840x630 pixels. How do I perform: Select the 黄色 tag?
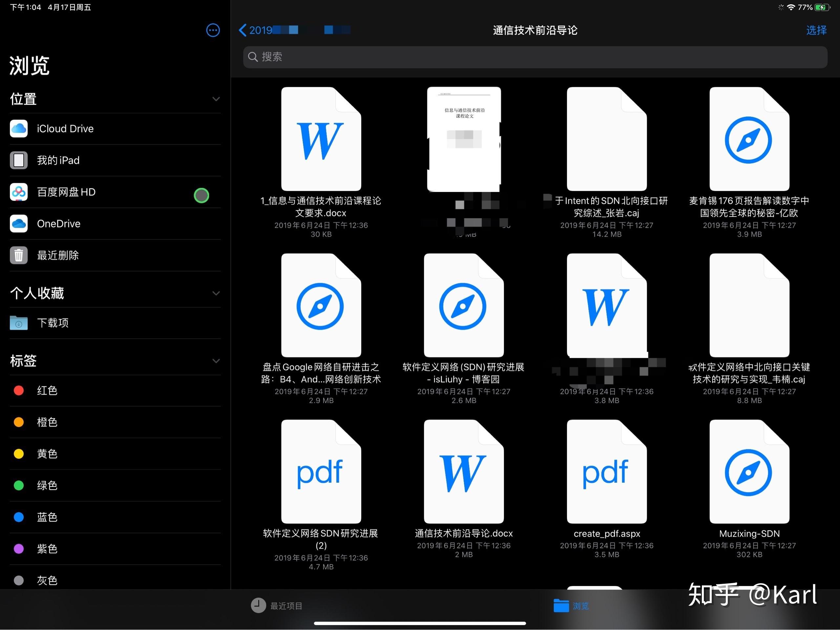pyautogui.click(x=115, y=454)
